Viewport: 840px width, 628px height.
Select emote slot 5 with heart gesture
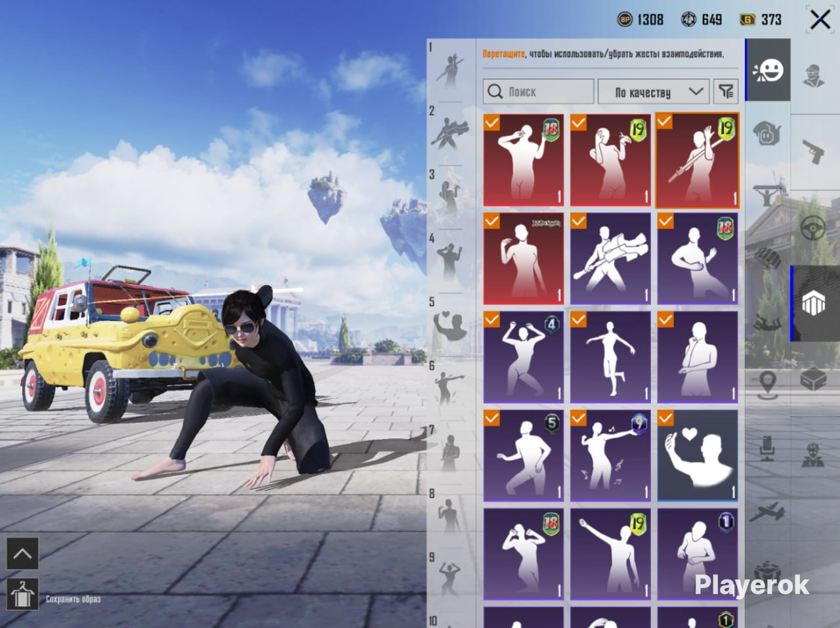[x=450, y=325]
